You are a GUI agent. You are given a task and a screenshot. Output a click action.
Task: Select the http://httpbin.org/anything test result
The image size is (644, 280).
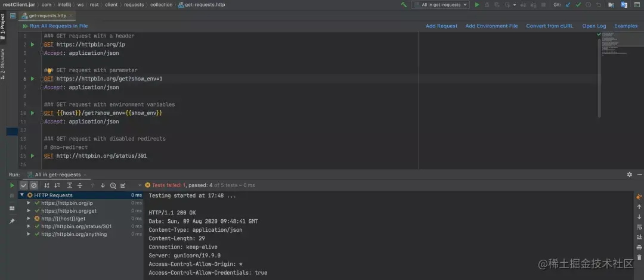[x=74, y=235]
